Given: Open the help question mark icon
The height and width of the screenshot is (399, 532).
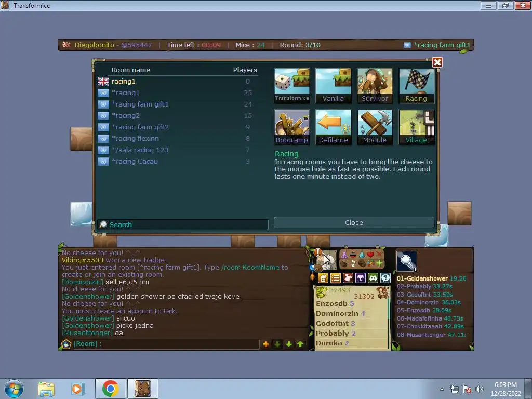Looking at the screenshot, I should (385, 278).
